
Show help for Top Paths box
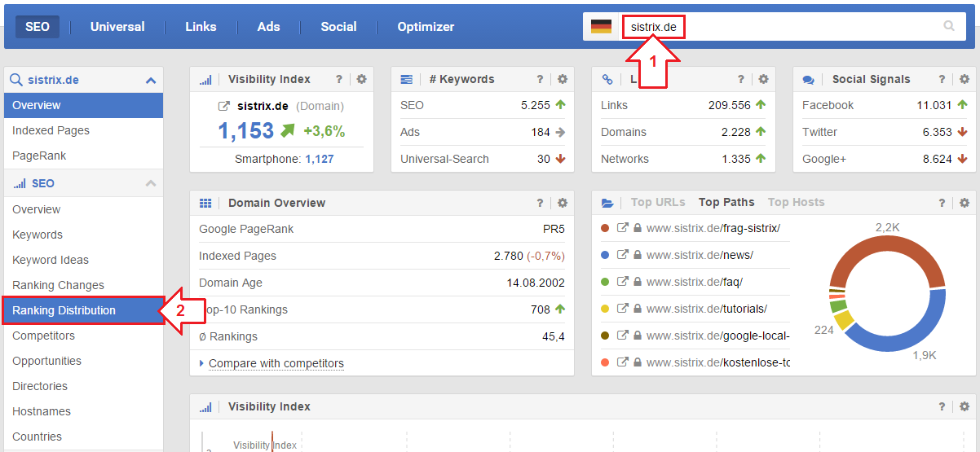942,203
